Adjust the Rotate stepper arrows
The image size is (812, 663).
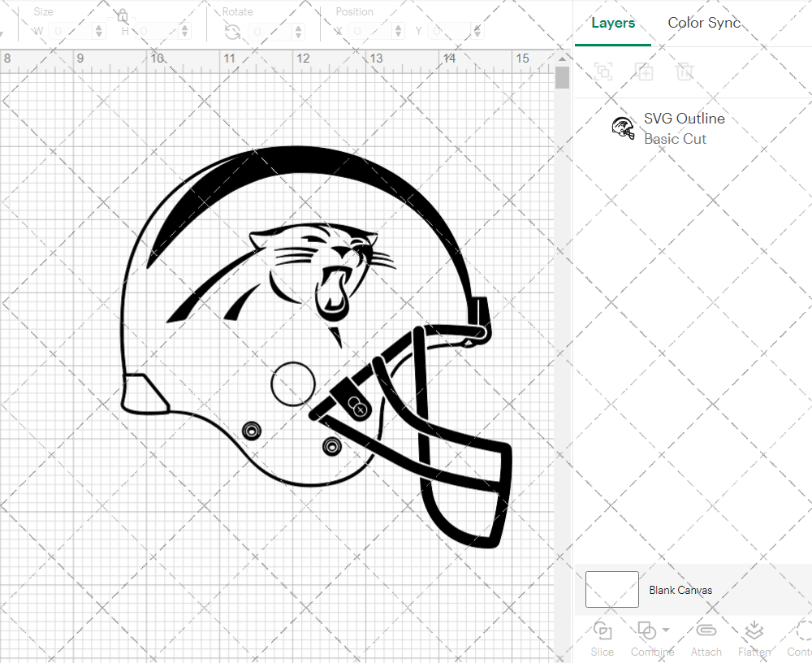coord(298,32)
